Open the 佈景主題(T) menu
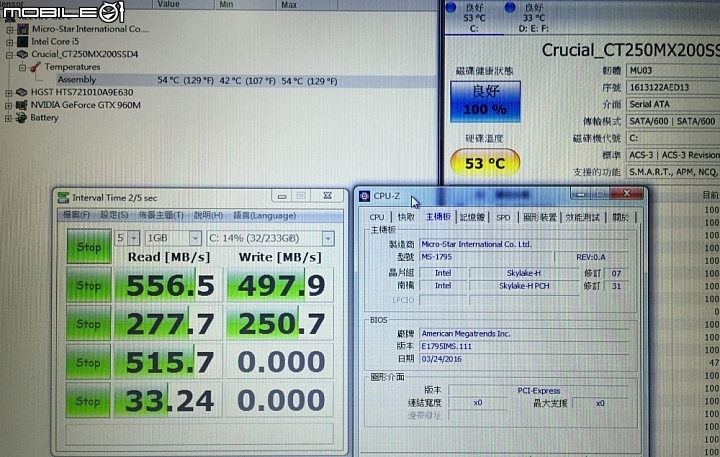The width and height of the screenshot is (720, 457). coord(161,215)
